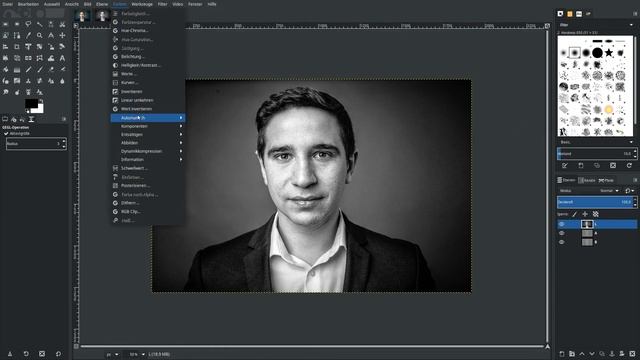Image resolution: width=640 pixels, height=360 pixels.
Task: Lower the layer one step
Action: pyautogui.click(x=592, y=353)
